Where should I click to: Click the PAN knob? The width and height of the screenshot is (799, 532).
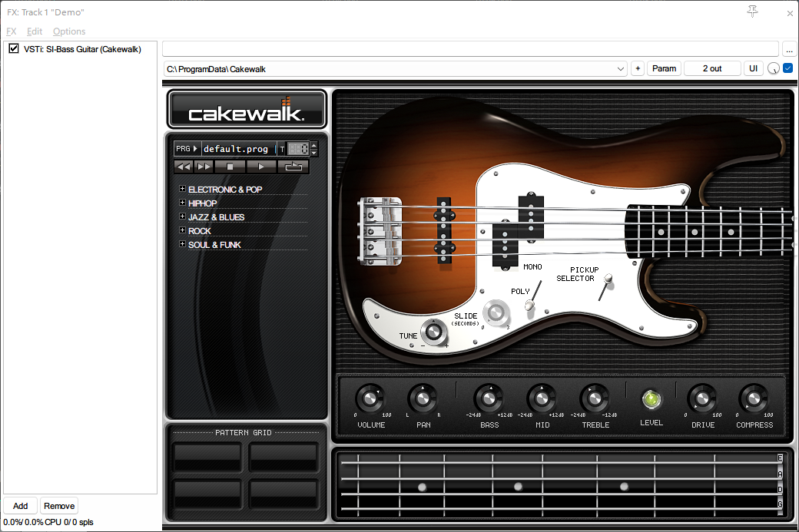(x=423, y=398)
